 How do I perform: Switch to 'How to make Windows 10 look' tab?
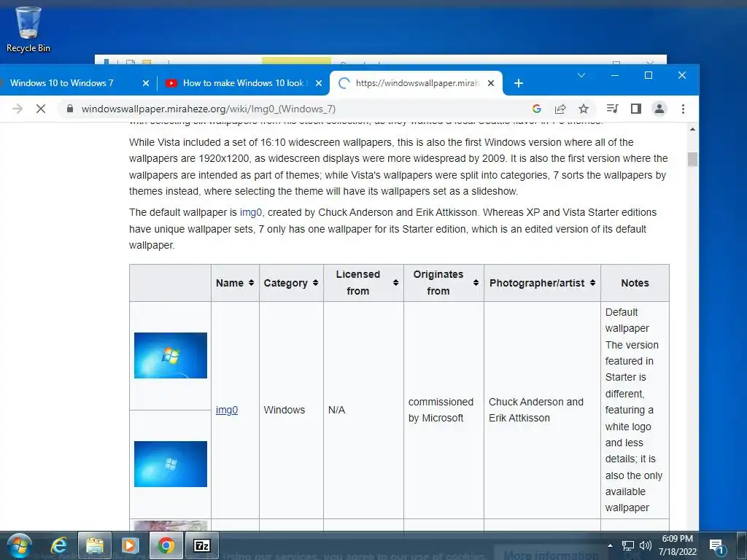pyautogui.click(x=243, y=83)
